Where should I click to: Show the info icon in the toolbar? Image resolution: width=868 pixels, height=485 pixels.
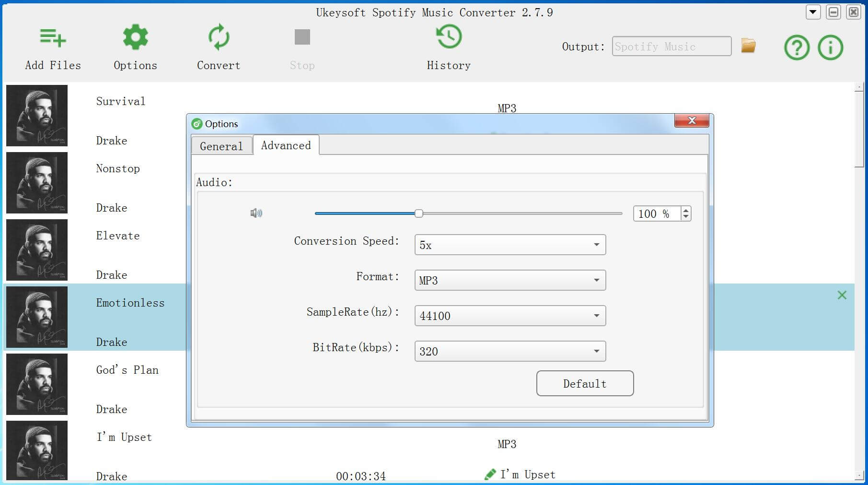click(x=830, y=47)
